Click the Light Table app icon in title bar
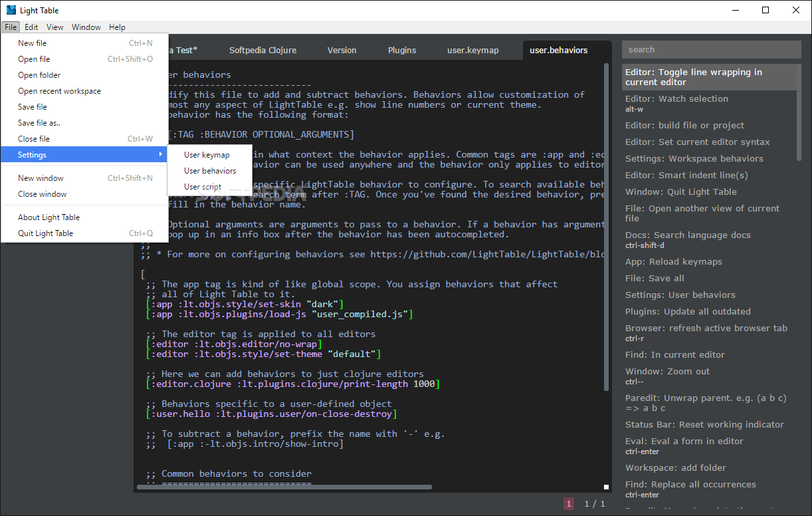Image resolution: width=812 pixels, height=516 pixels. pyautogui.click(x=11, y=10)
